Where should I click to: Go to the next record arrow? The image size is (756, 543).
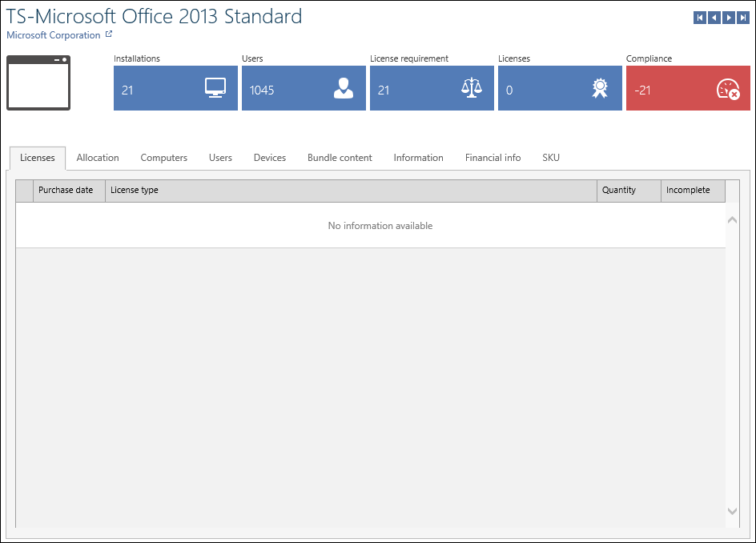729,18
